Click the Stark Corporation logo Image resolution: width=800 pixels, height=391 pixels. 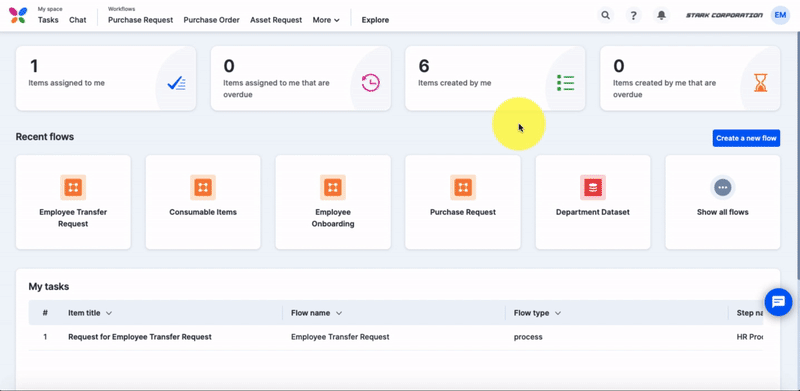(x=724, y=15)
